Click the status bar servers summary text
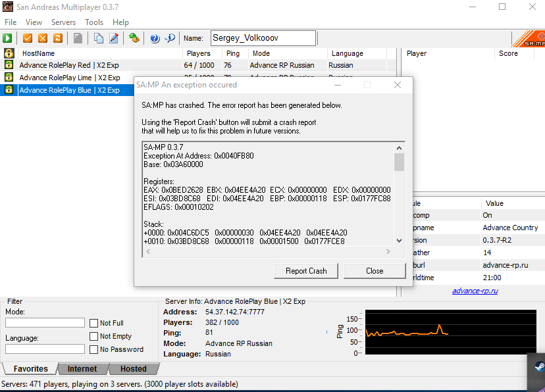 pos(120,384)
